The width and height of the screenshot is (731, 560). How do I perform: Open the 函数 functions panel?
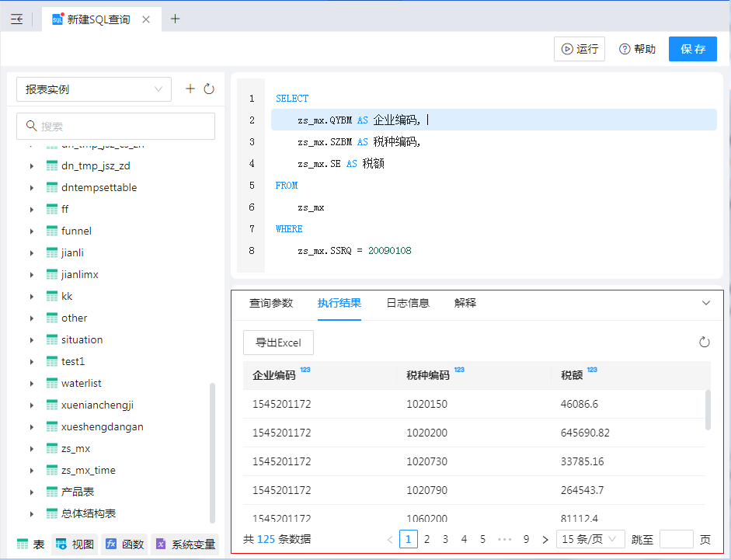(x=125, y=544)
